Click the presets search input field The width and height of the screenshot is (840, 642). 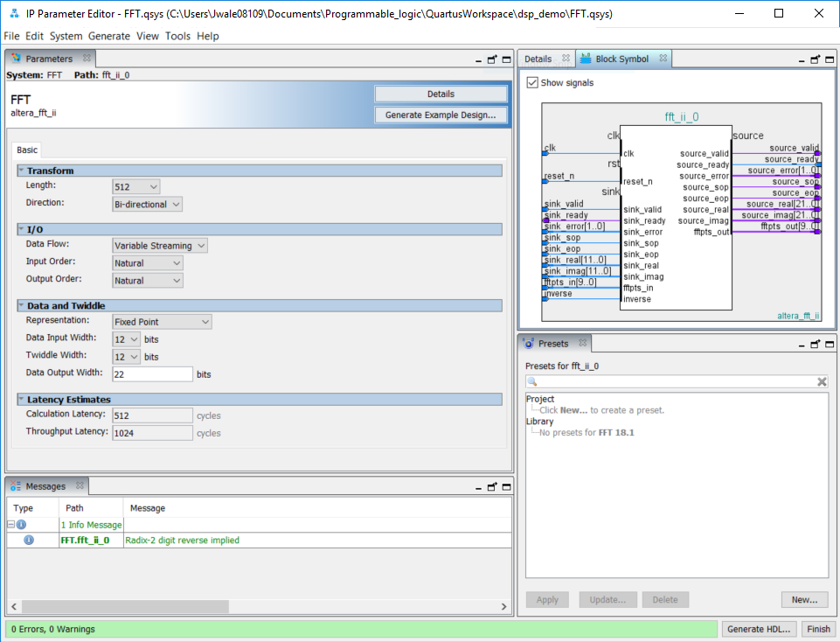(x=677, y=381)
